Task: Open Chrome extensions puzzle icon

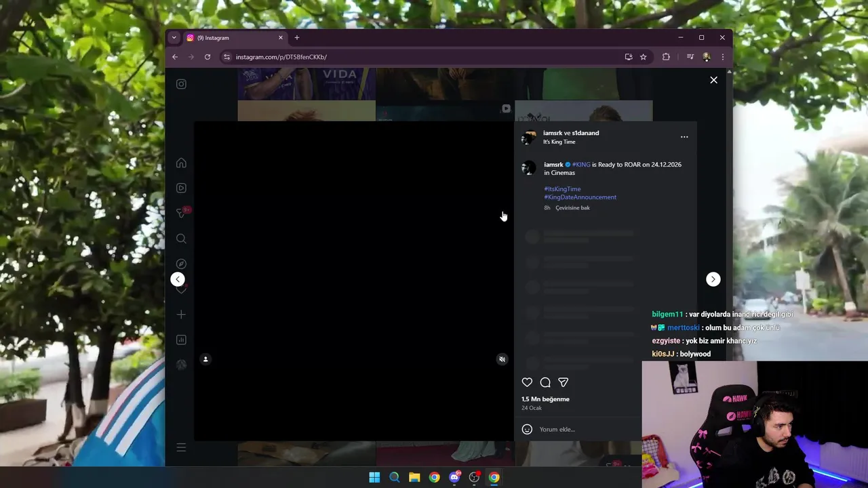Action: coord(666,57)
